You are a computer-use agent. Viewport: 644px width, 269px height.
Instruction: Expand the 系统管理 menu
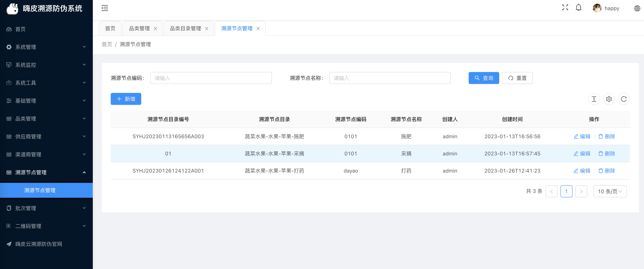[x=46, y=47]
